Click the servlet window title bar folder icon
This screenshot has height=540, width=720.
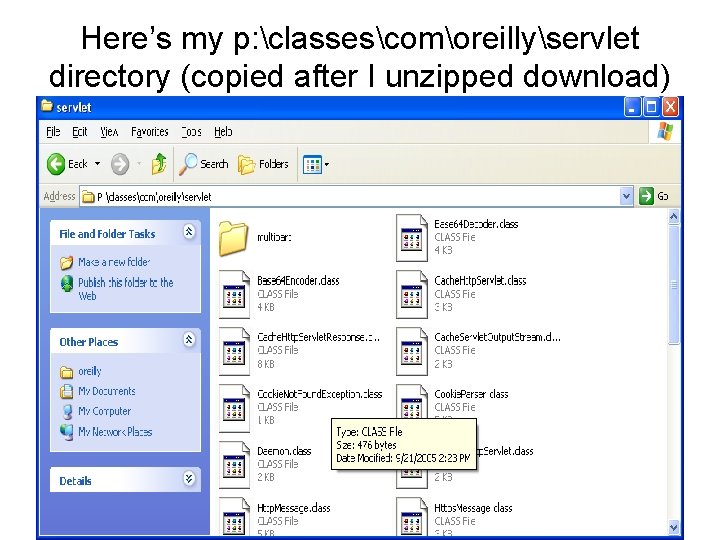(x=47, y=107)
